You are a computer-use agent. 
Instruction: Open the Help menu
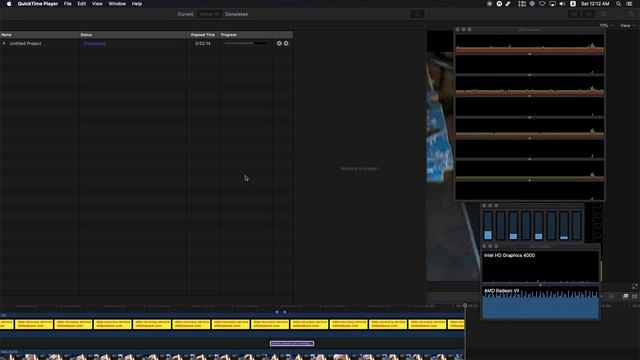(137, 4)
